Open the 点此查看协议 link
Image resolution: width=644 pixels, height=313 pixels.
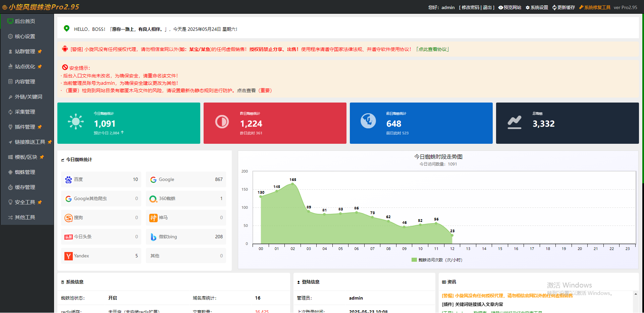point(432,49)
